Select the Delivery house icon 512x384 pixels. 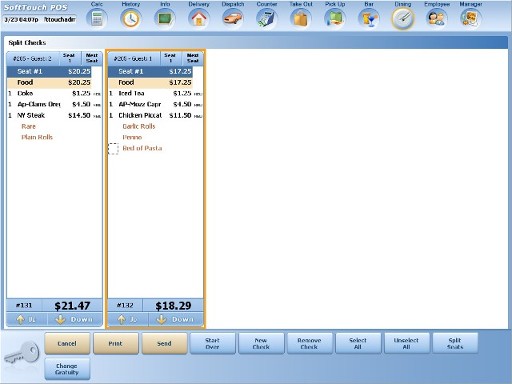[x=199, y=18]
